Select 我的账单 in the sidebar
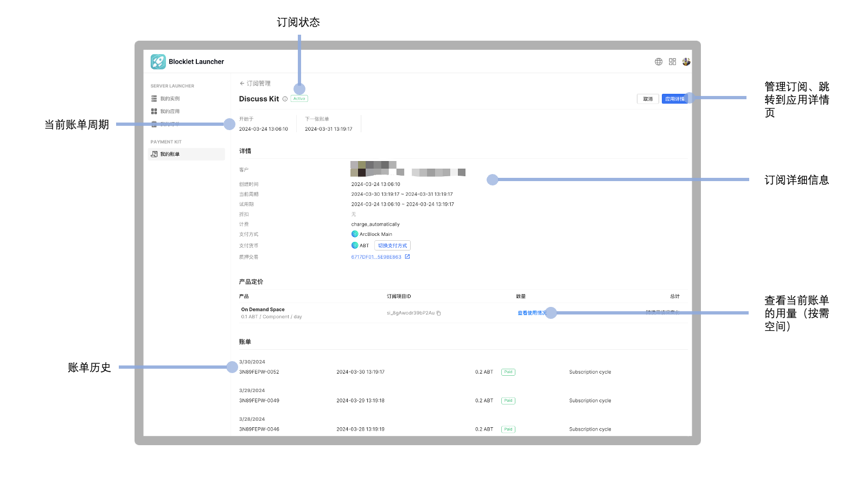This screenshot has width=868, height=488. tap(169, 155)
